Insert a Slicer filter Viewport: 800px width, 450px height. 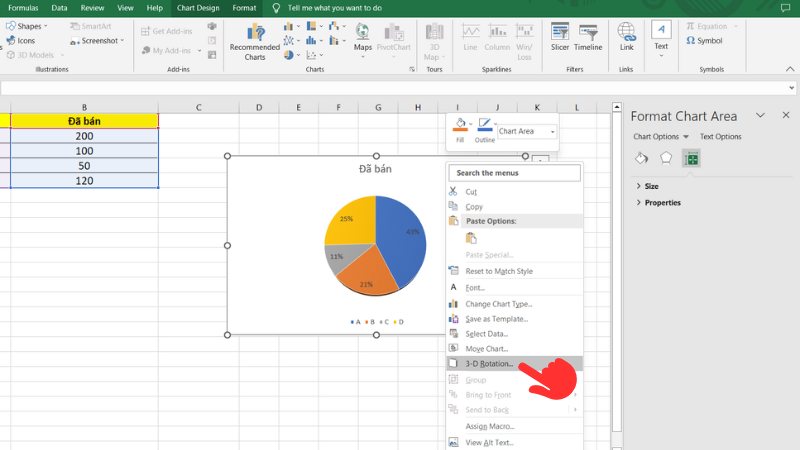pyautogui.click(x=560, y=37)
